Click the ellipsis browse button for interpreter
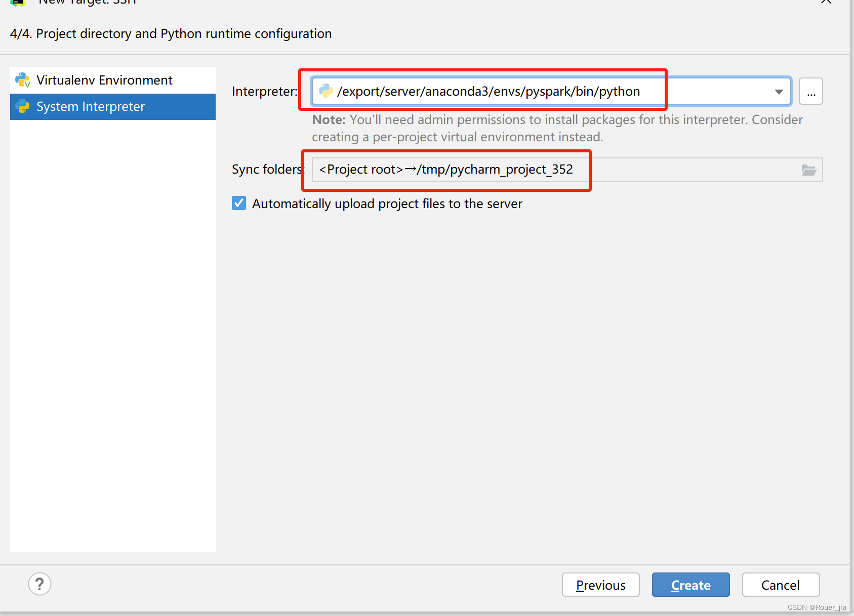 811,92
